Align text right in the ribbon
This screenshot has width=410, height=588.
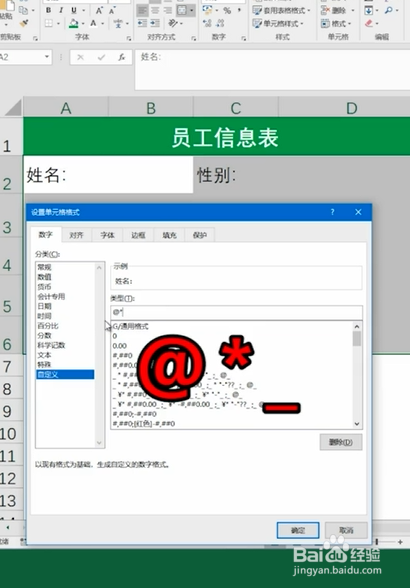167,10
